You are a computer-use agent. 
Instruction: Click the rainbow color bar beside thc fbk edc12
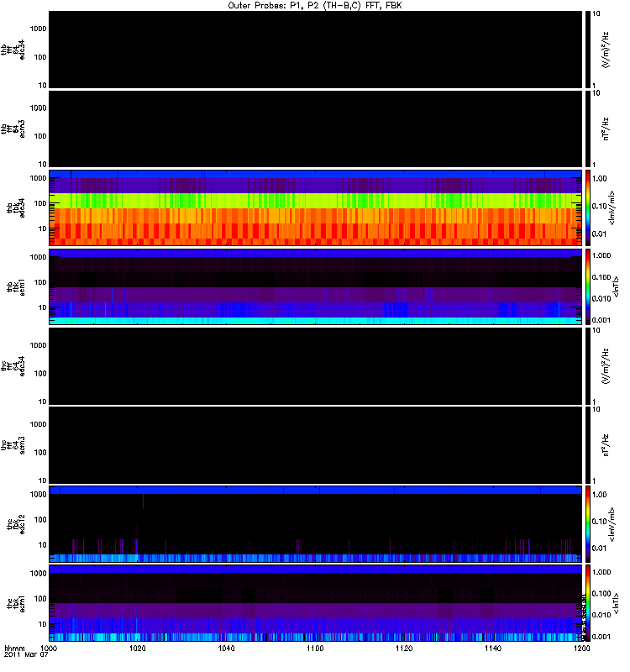tap(588, 524)
